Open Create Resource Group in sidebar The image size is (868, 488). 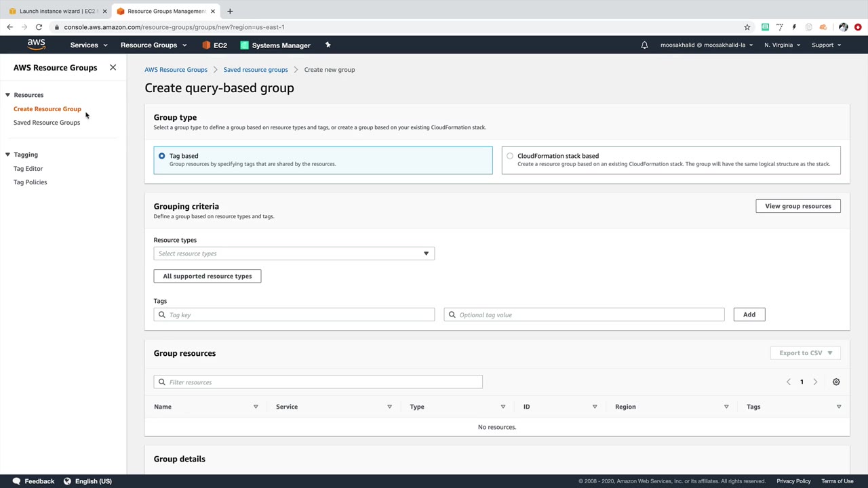point(47,109)
